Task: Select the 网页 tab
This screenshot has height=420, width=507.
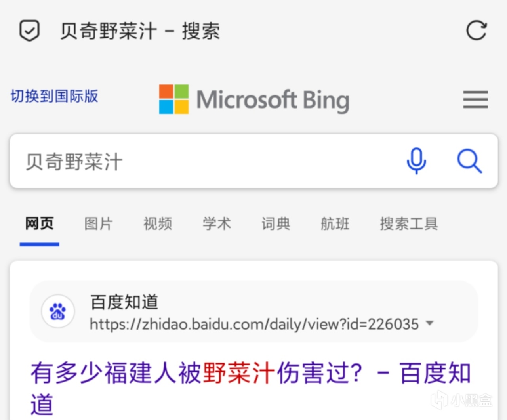Action: 39,224
